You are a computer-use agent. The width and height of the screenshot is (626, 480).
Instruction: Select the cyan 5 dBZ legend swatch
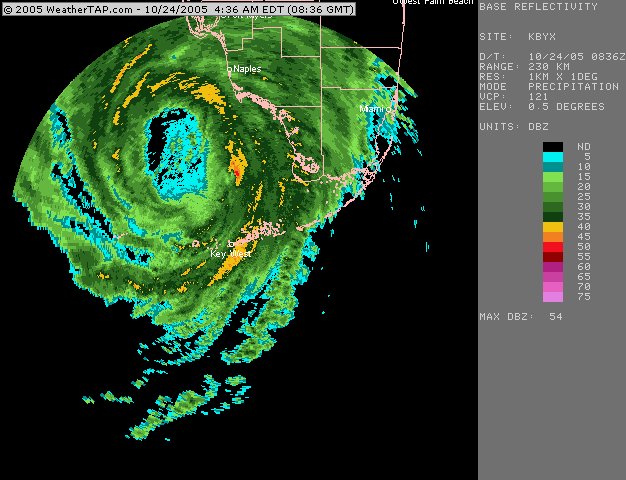[x=553, y=157]
